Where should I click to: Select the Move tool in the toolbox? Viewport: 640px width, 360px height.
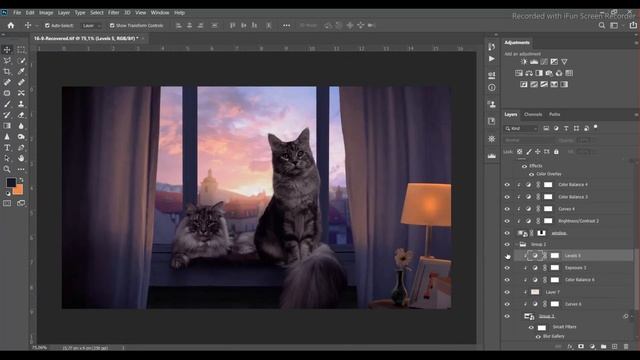7,49
